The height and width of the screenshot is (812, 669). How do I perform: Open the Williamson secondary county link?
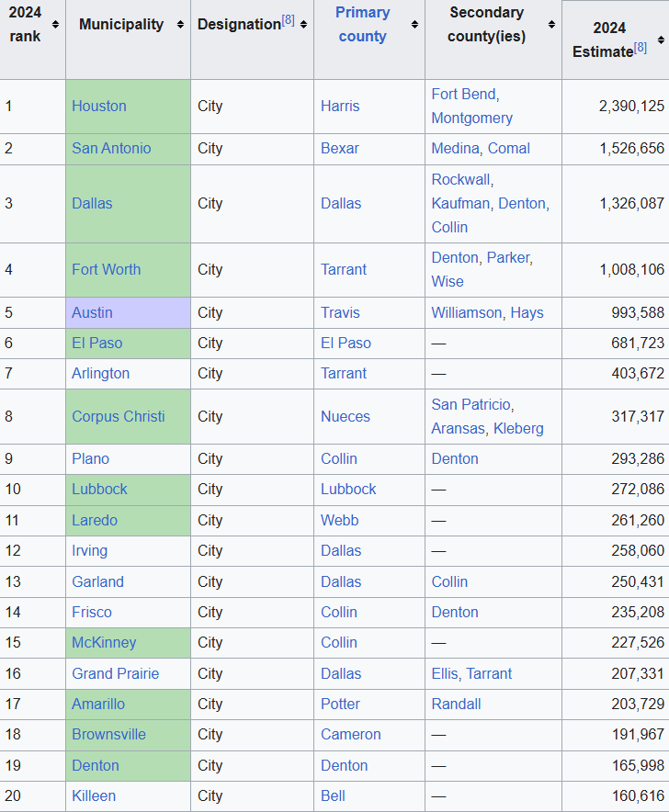[467, 313]
